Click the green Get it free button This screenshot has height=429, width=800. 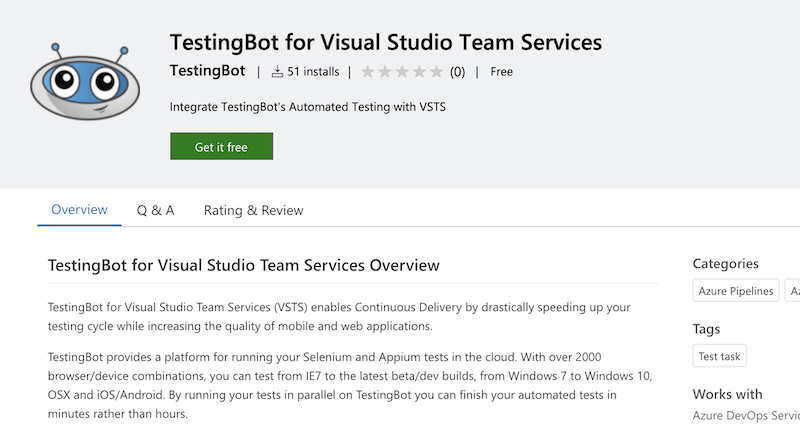pyautogui.click(x=221, y=146)
